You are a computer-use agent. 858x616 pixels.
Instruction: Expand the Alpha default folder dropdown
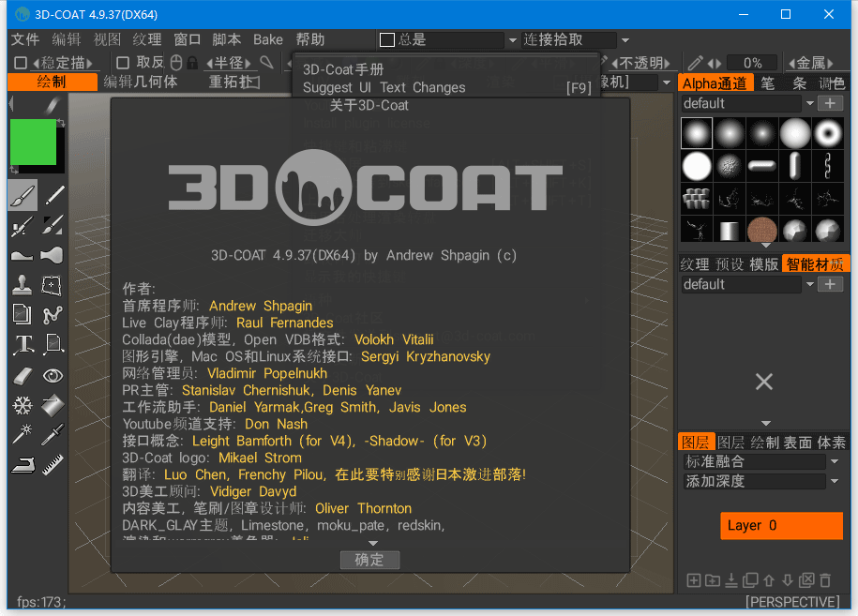click(810, 103)
